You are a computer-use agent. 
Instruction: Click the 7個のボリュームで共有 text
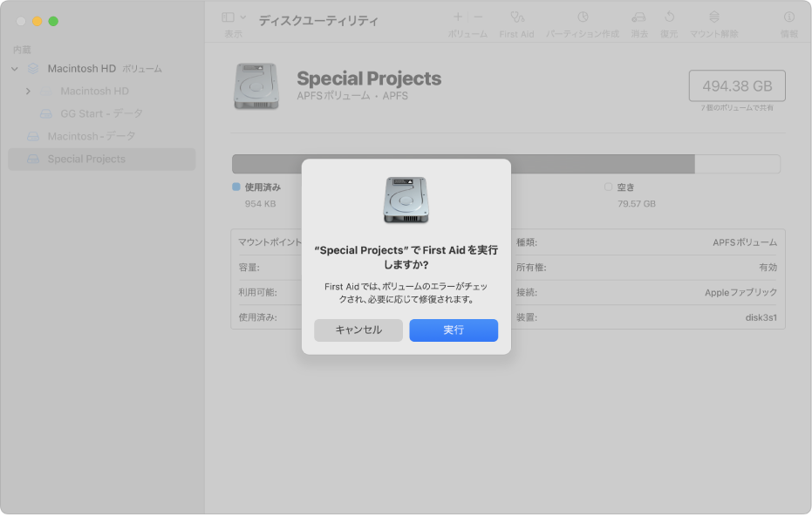click(737, 107)
